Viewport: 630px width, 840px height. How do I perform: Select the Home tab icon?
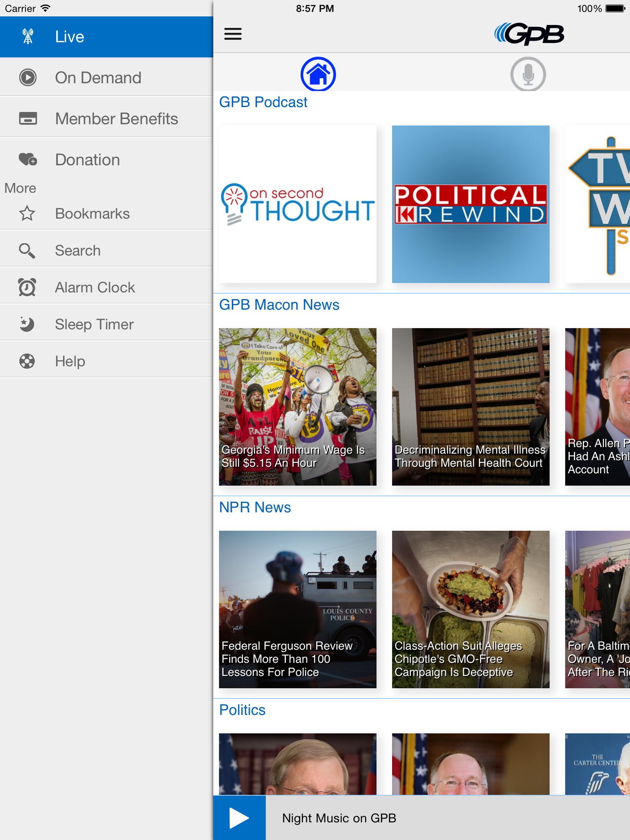coord(318,74)
